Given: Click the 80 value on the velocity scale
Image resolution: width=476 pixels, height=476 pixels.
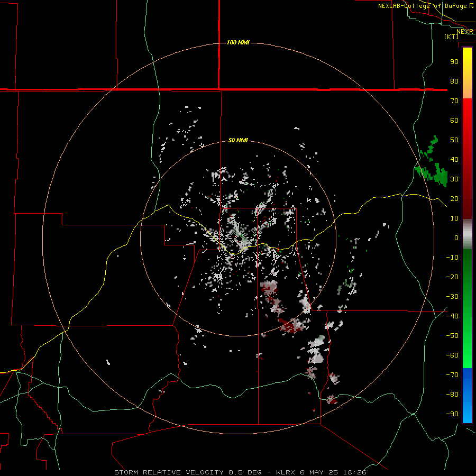Looking at the screenshot, I should click(x=454, y=81).
